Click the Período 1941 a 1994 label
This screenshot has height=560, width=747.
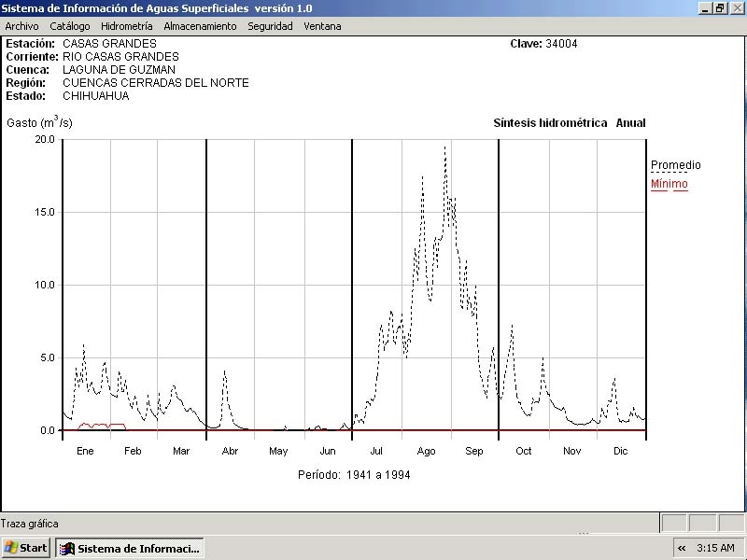click(354, 475)
